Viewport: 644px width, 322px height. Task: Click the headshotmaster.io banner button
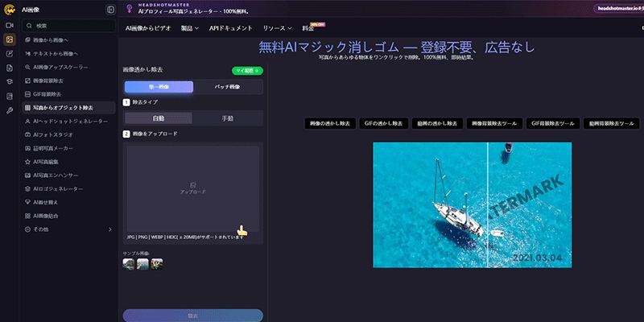619,8
